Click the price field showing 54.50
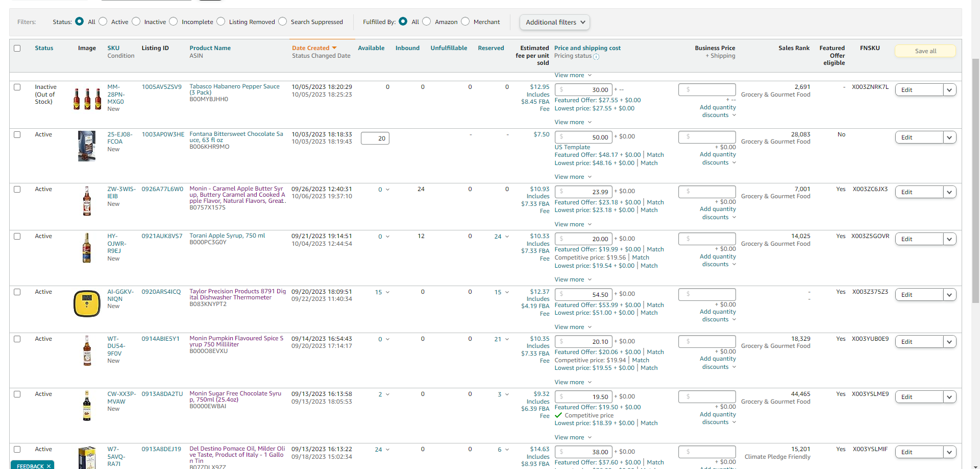Screen dimensions: 980x469 [x=584, y=295]
